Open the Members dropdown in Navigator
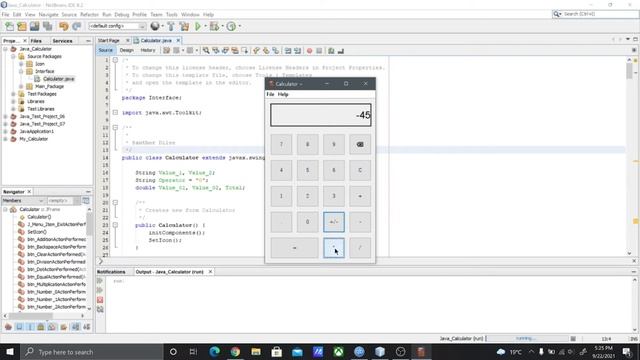The width and height of the screenshot is (640, 360). [23, 201]
